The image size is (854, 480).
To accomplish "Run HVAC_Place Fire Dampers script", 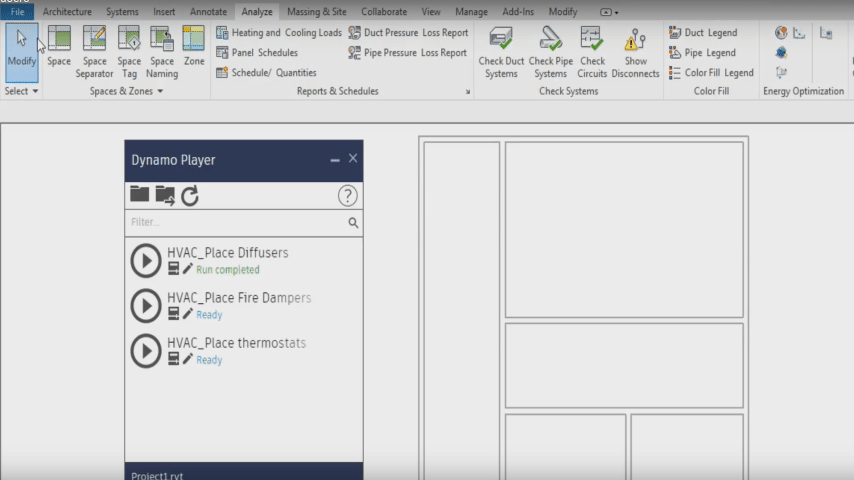I will click(x=145, y=306).
